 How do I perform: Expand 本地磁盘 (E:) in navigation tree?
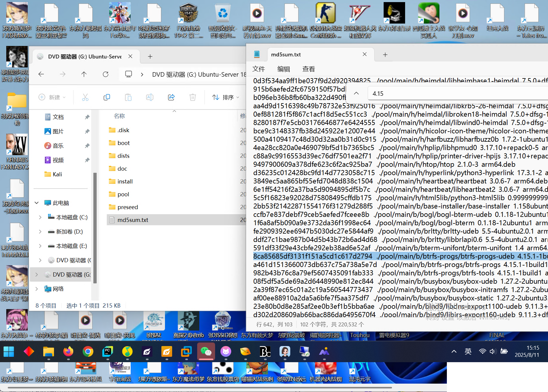(40, 246)
